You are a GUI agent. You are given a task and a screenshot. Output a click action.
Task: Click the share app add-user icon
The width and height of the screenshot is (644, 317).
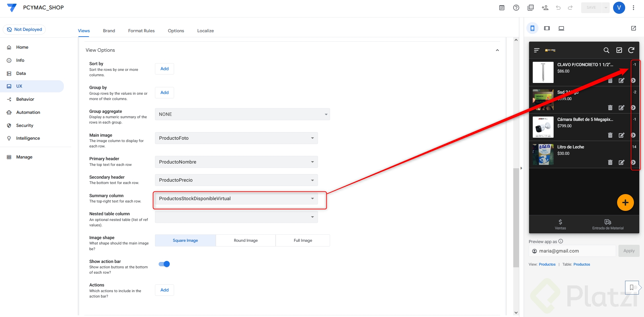pos(545,8)
